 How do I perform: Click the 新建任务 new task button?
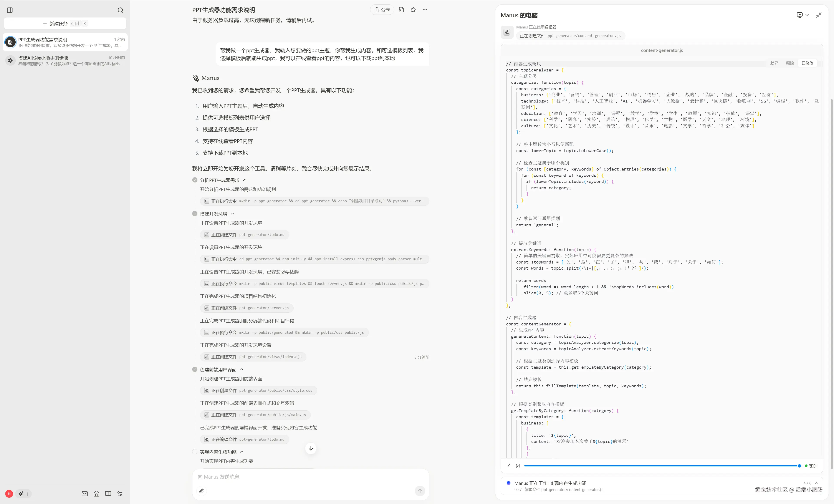click(65, 23)
